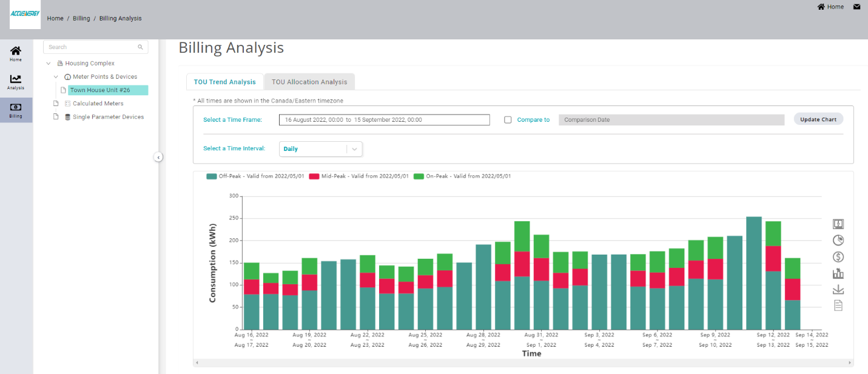
Task: Click the Update Chart button
Action: point(818,119)
